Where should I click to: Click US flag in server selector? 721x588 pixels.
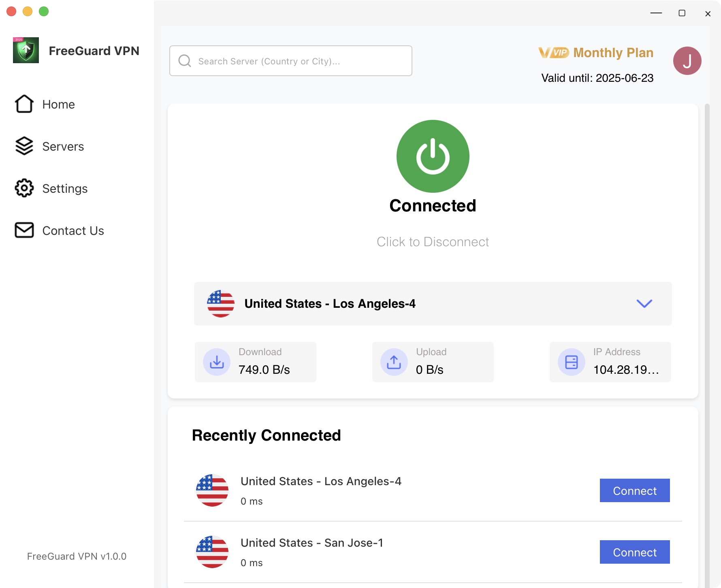pos(221,304)
